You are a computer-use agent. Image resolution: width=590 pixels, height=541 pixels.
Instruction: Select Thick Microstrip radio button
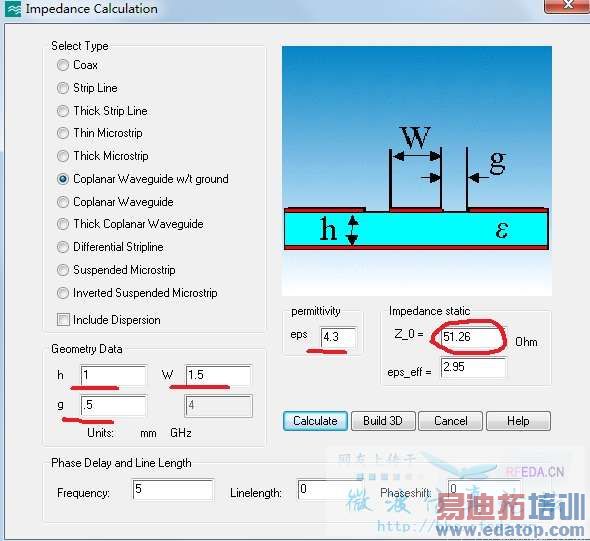pyautogui.click(x=62, y=156)
